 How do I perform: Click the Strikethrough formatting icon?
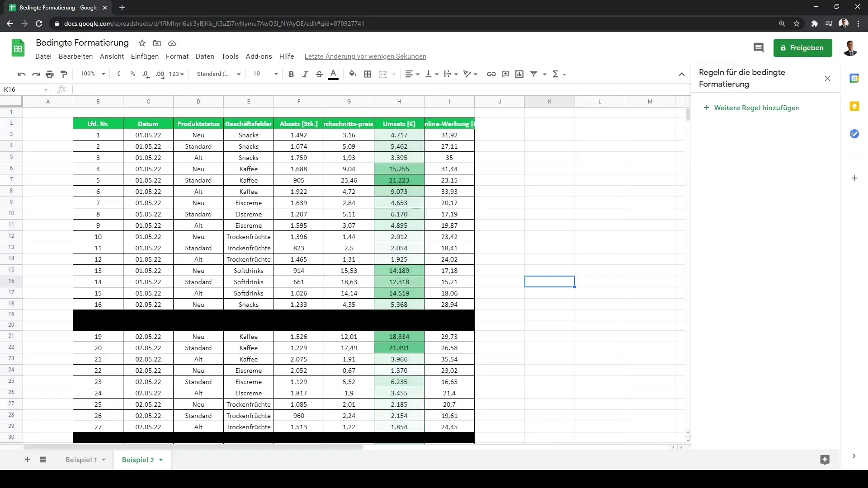pyautogui.click(x=319, y=74)
